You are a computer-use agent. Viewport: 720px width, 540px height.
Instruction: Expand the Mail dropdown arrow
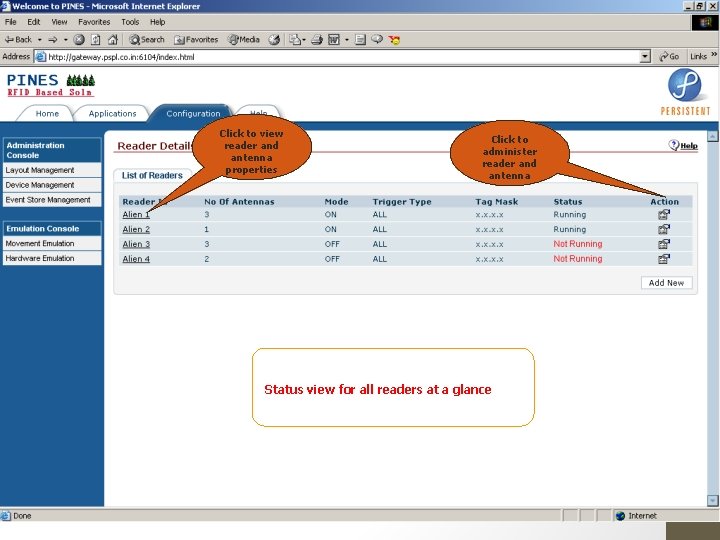(x=304, y=40)
